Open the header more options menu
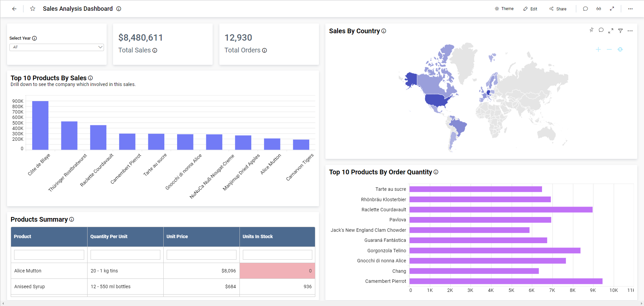 point(630,9)
